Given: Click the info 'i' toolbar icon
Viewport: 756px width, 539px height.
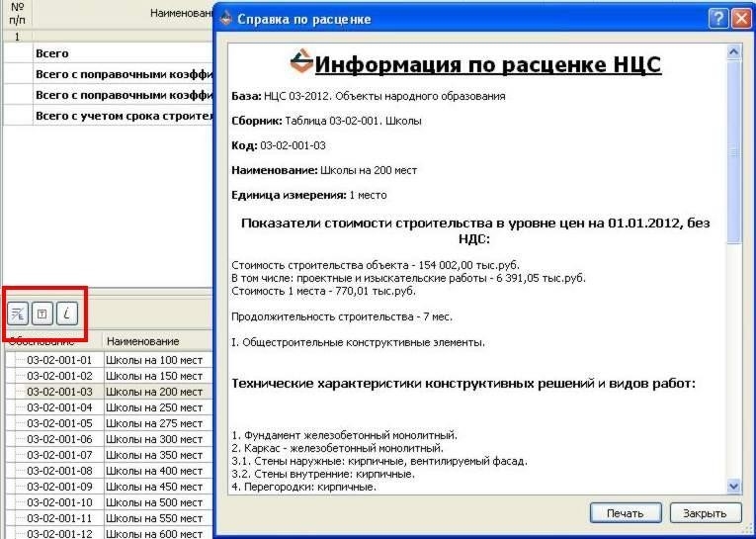Looking at the screenshot, I should point(66,314).
